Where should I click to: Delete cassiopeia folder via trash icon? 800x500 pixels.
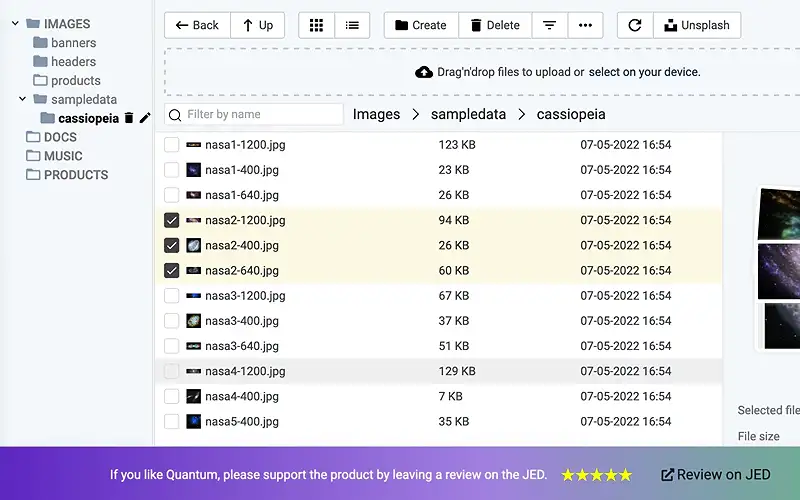(x=129, y=118)
